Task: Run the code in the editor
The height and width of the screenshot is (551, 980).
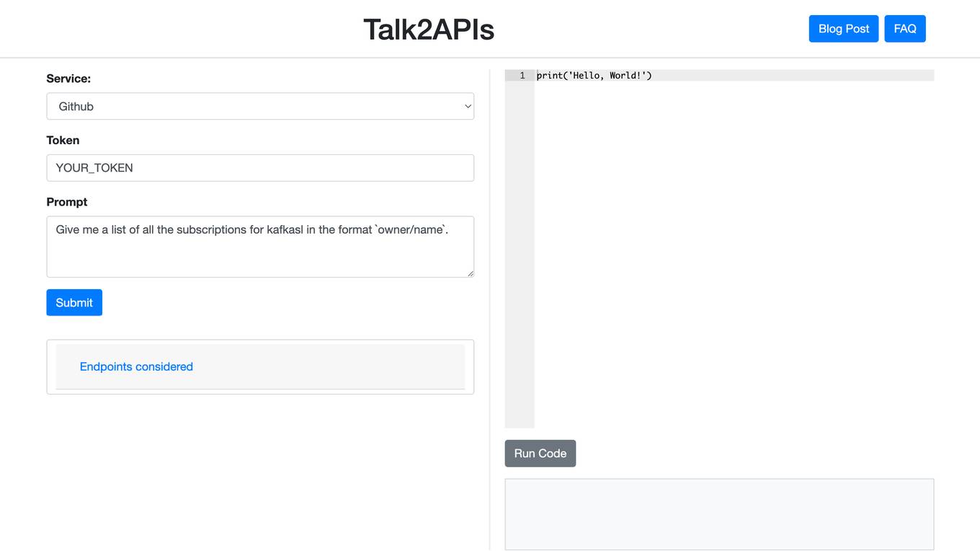Action: tap(540, 454)
